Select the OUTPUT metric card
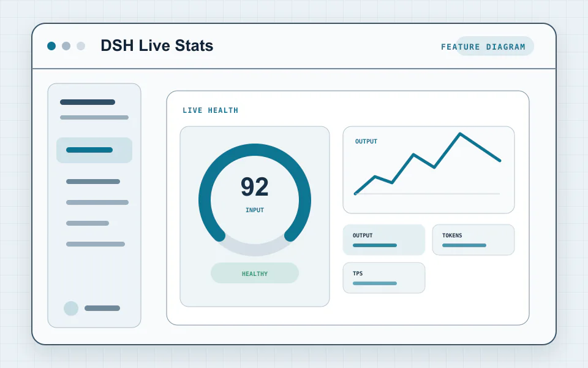The height and width of the screenshot is (368, 588). [x=384, y=240]
